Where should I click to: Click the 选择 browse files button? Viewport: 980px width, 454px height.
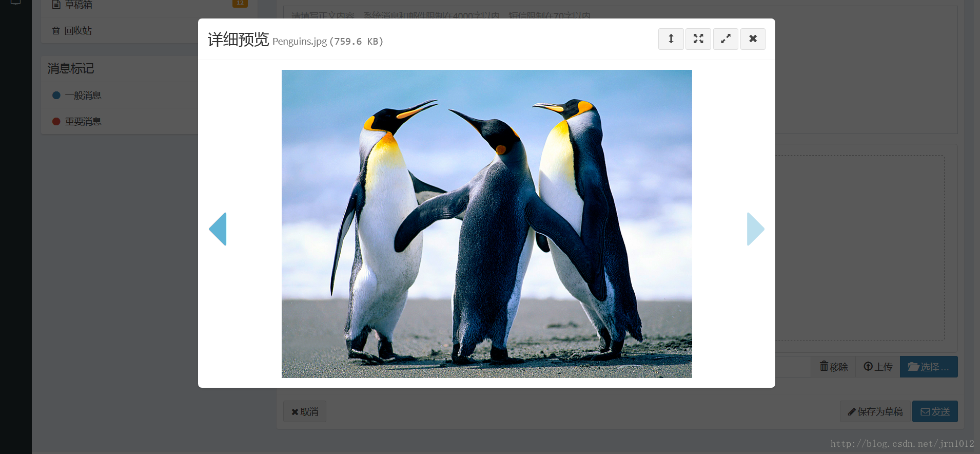[x=929, y=367]
